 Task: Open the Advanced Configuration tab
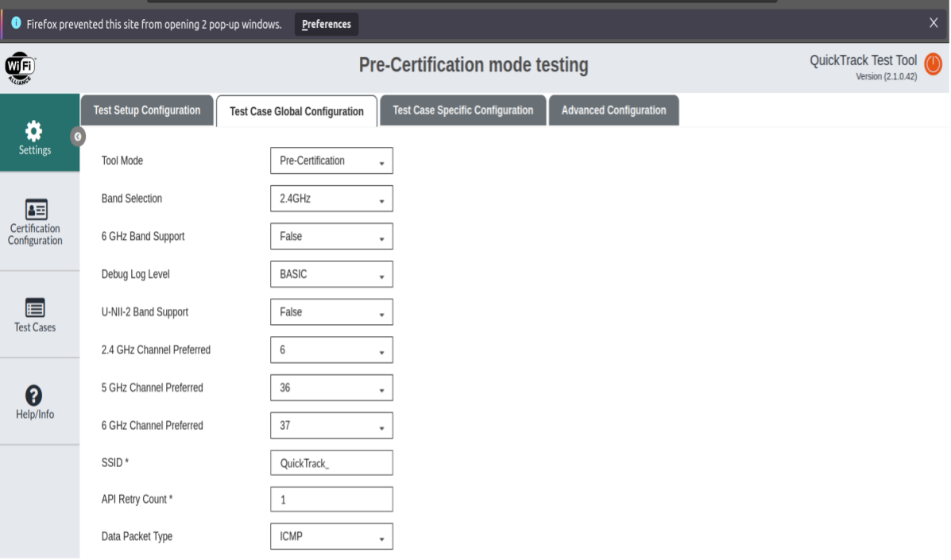coord(613,110)
